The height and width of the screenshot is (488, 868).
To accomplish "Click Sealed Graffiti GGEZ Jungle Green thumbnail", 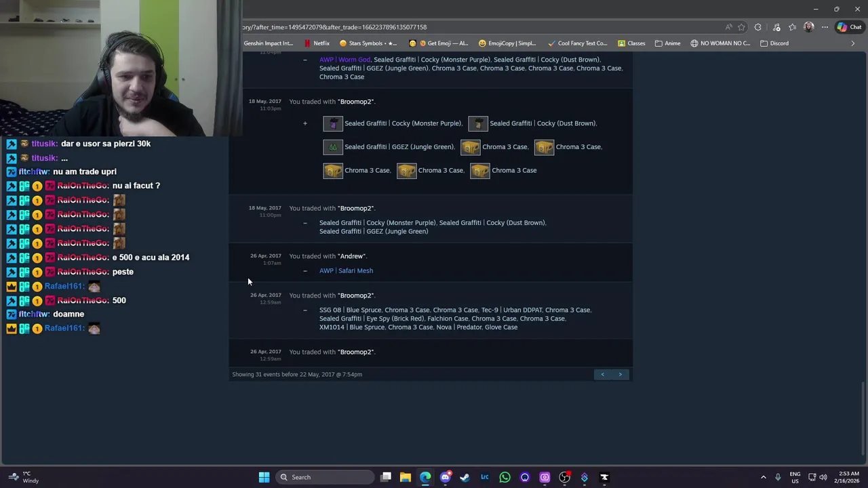I will coord(332,146).
